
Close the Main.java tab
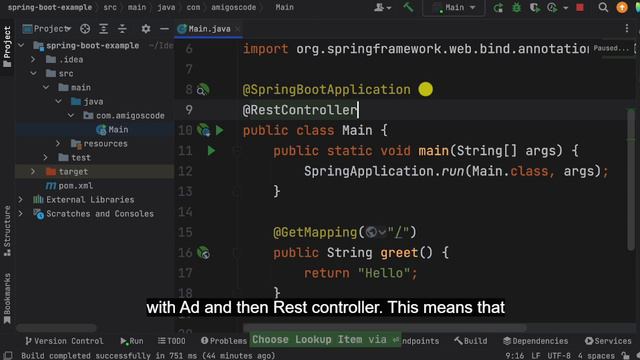238,29
